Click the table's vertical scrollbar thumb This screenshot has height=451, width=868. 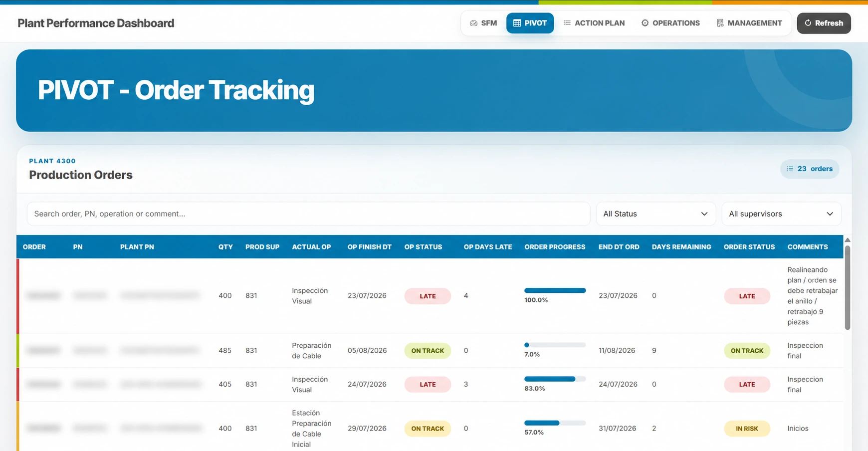click(x=847, y=287)
